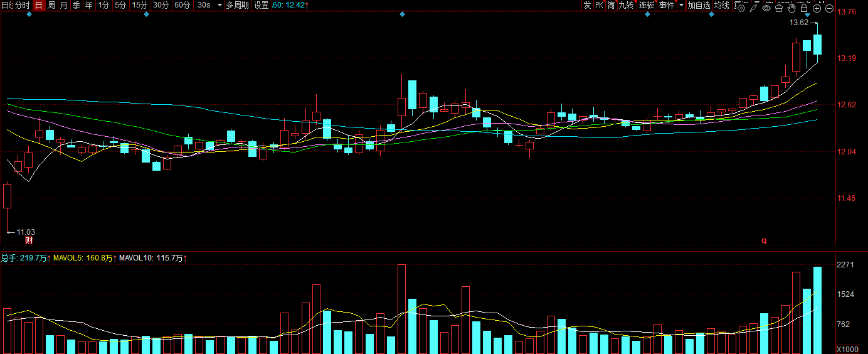The width and height of the screenshot is (868, 354).
Task: Select the hand pan tool
Action: click(791, 8)
